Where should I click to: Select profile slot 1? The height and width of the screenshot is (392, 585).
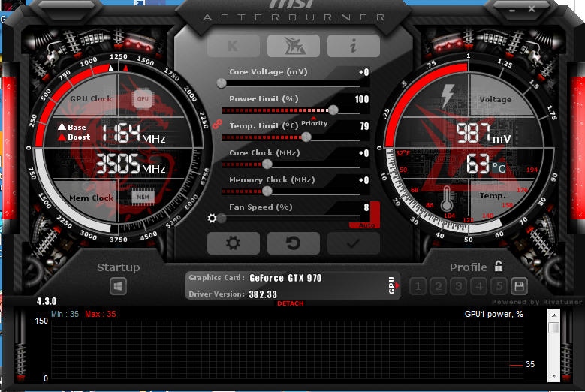418,286
